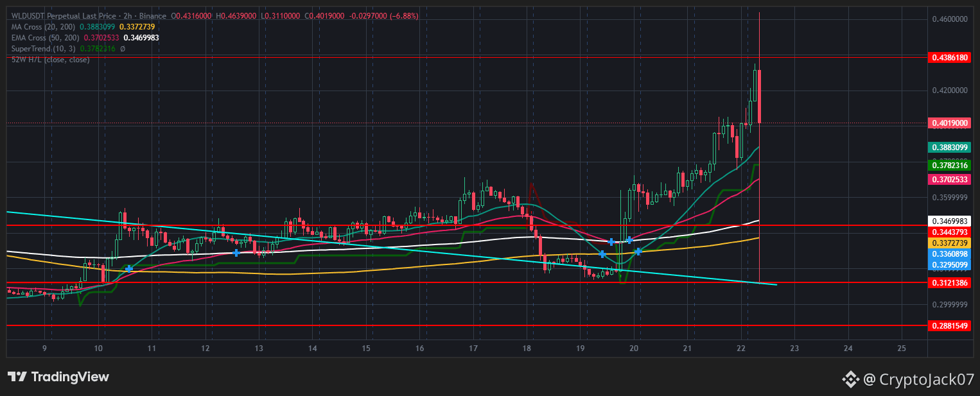The image size is (980, 396).
Task: Click the 0.3599999 price scale label
Action: coord(950,198)
